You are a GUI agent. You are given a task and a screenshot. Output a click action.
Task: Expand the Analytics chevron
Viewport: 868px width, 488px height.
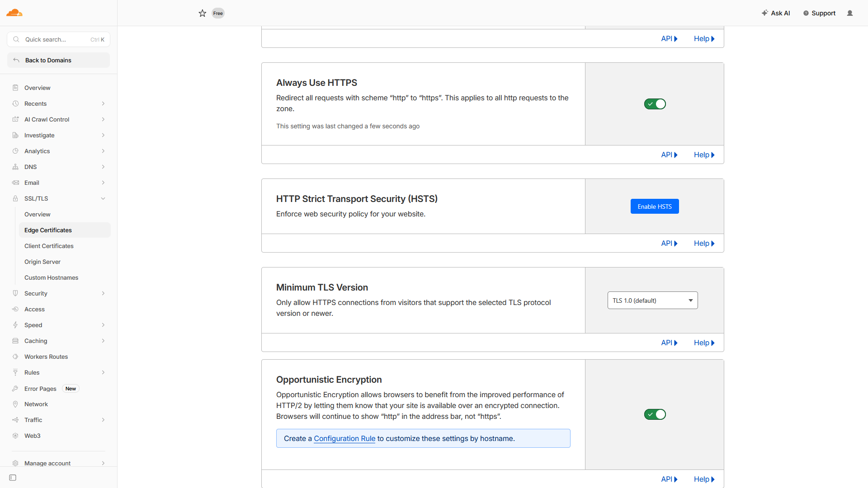point(103,151)
